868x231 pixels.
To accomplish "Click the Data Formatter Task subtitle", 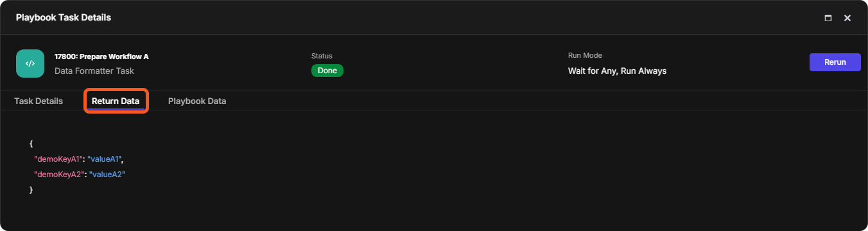I will (x=94, y=71).
